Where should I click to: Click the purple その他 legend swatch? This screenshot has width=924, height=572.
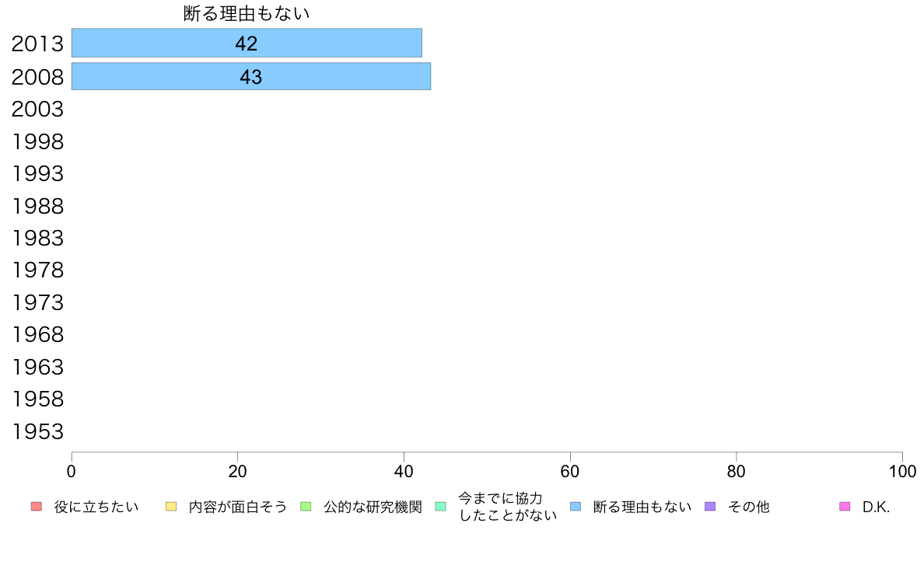(x=710, y=507)
